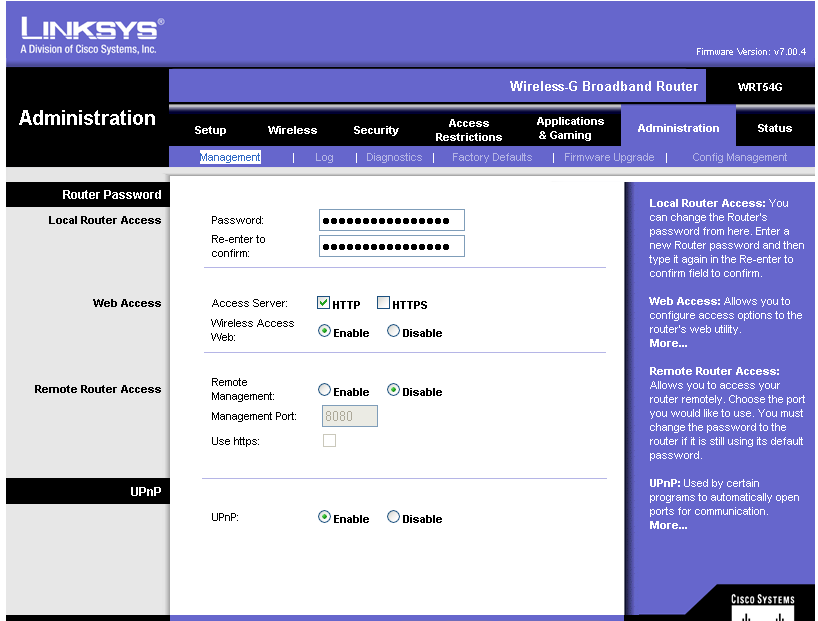Open the Wireless tab
This screenshot has width=818, height=621.
point(292,130)
